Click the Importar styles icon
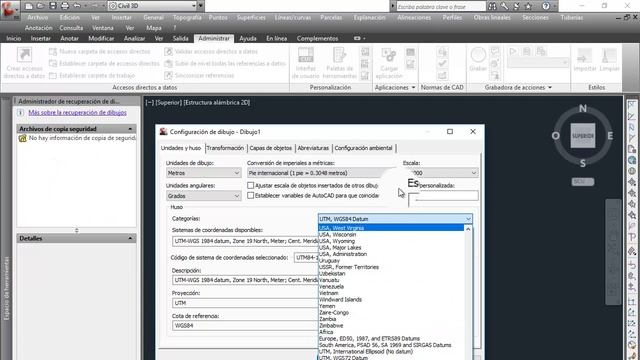 tap(584, 55)
